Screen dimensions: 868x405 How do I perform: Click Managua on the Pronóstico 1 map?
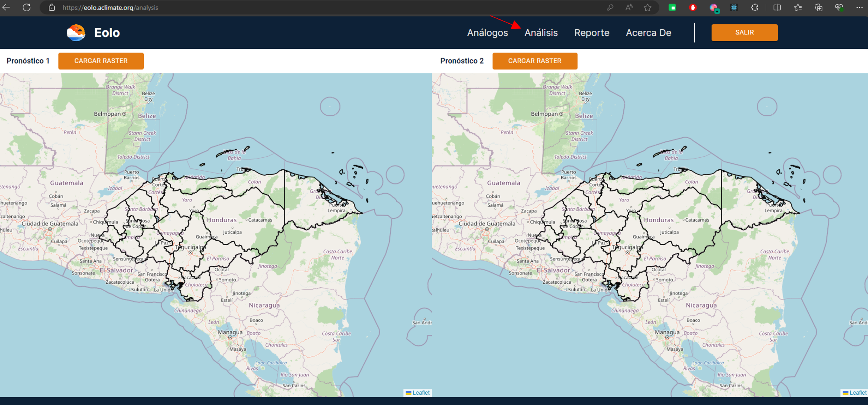coord(230,332)
